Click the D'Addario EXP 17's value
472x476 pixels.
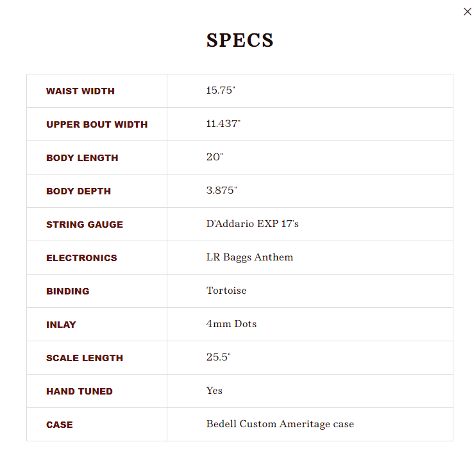(x=253, y=224)
